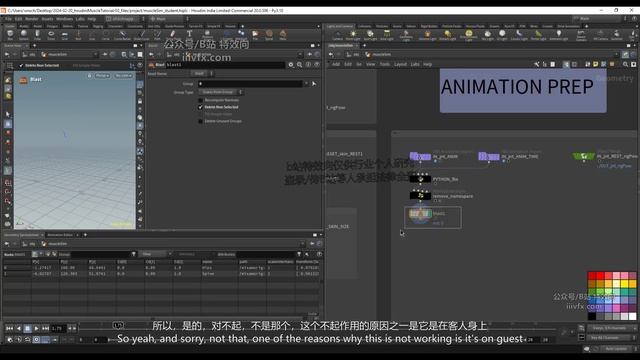Image resolution: width=640 pixels, height=360 pixels.
Task: Select the Curve Bezier shelf tool
Action: (x=122, y=35)
